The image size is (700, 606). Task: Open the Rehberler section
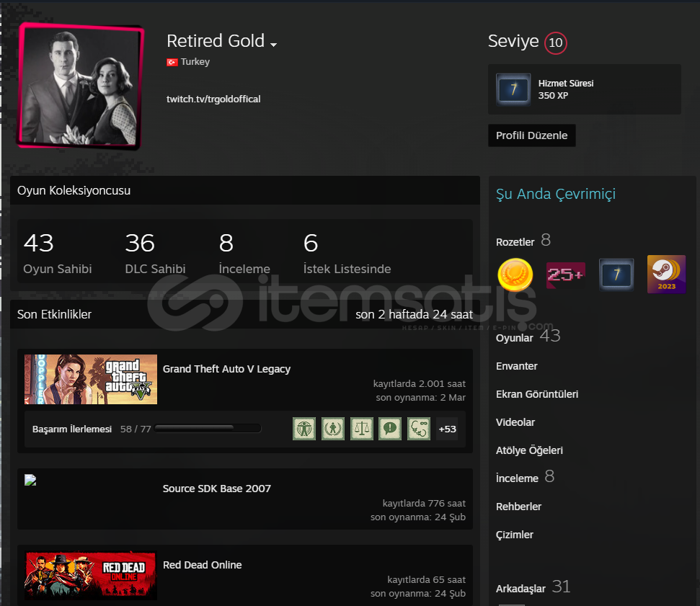click(518, 507)
